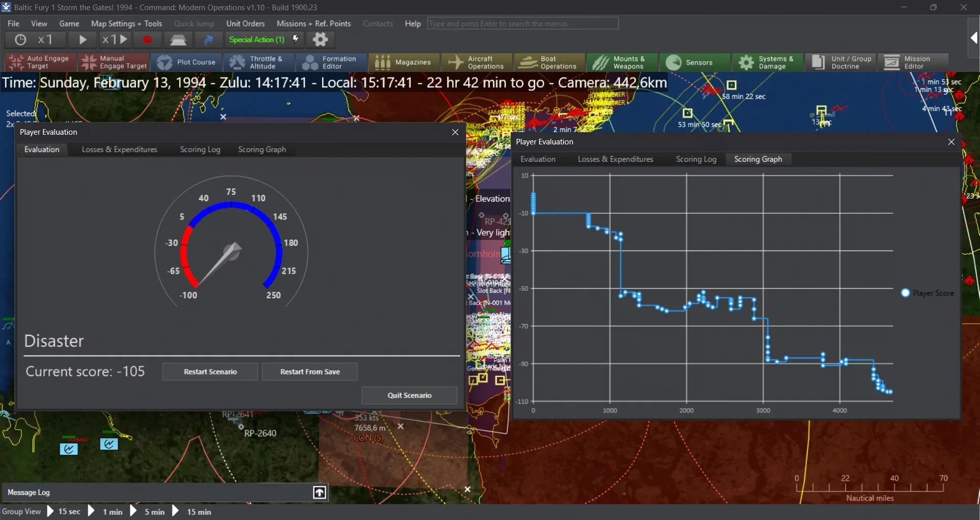980x520 pixels.
Task: Select Evaluation tab in right Player Evaluation window
Action: [x=538, y=159]
